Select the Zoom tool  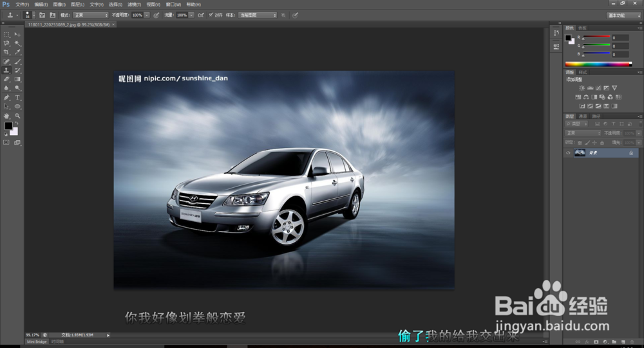click(17, 116)
